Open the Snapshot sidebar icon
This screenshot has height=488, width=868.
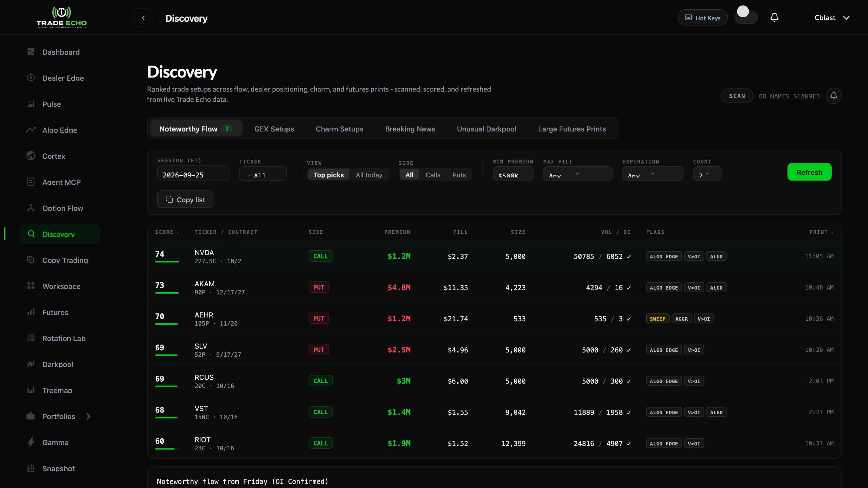point(31,468)
